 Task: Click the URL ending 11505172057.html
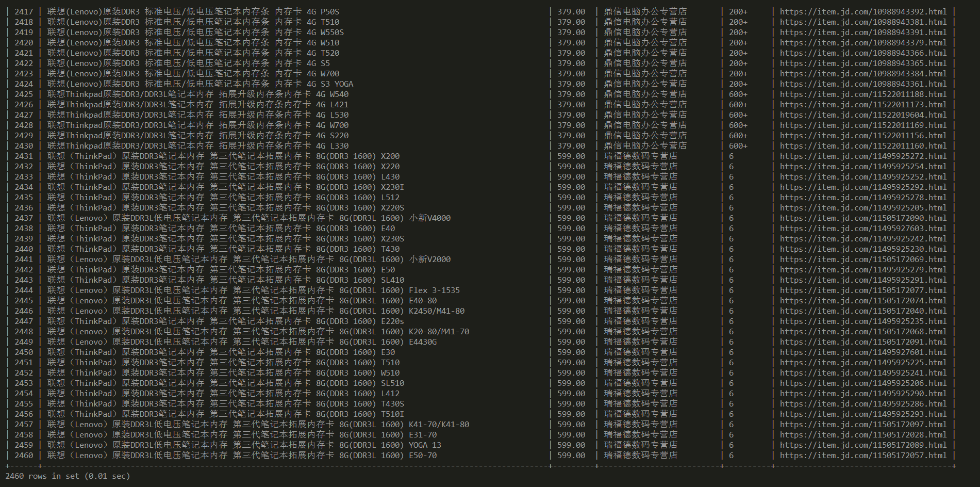tap(863, 455)
